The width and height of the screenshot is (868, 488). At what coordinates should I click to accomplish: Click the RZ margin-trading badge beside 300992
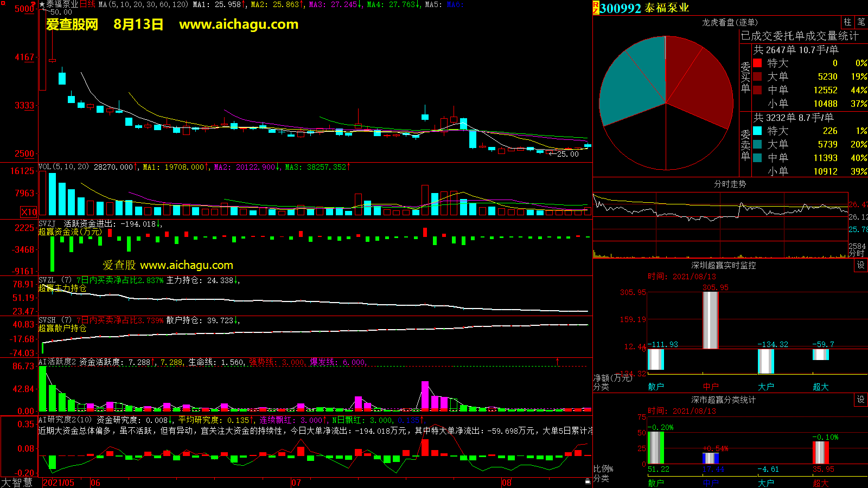(x=596, y=8)
